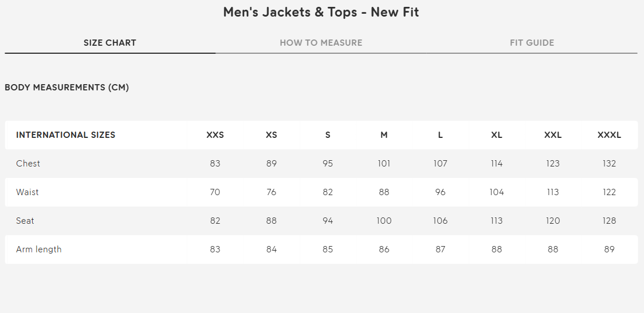The height and width of the screenshot is (313, 644).
Task: Select the M size column header
Action: click(x=384, y=135)
